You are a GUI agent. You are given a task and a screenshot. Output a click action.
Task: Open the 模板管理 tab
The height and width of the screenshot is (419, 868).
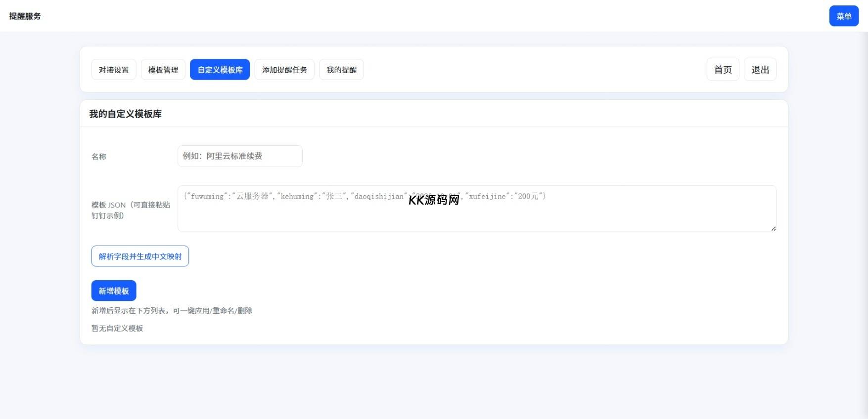coord(163,70)
